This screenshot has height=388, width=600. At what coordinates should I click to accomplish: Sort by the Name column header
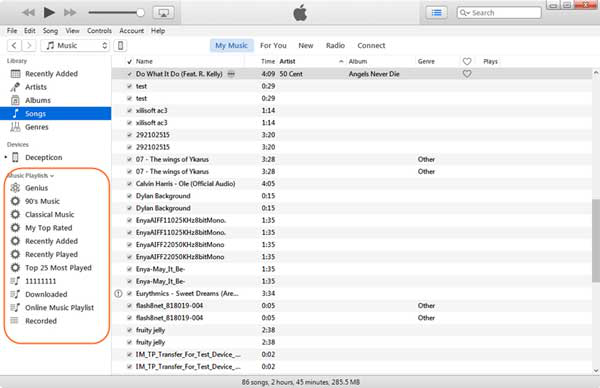(x=144, y=61)
